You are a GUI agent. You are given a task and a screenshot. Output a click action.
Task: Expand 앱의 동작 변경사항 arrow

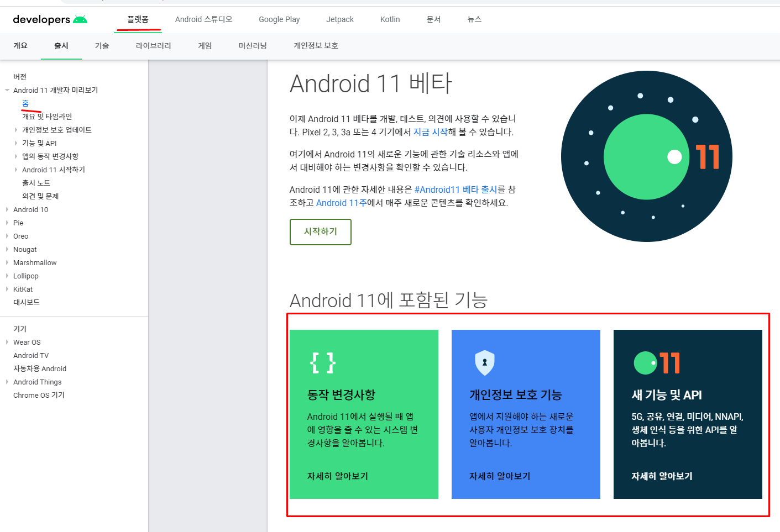click(16, 156)
